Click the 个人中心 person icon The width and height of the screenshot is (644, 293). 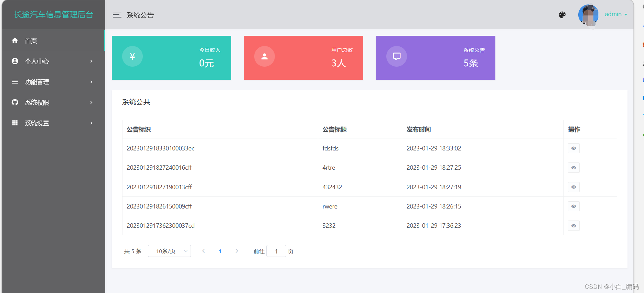pos(15,61)
